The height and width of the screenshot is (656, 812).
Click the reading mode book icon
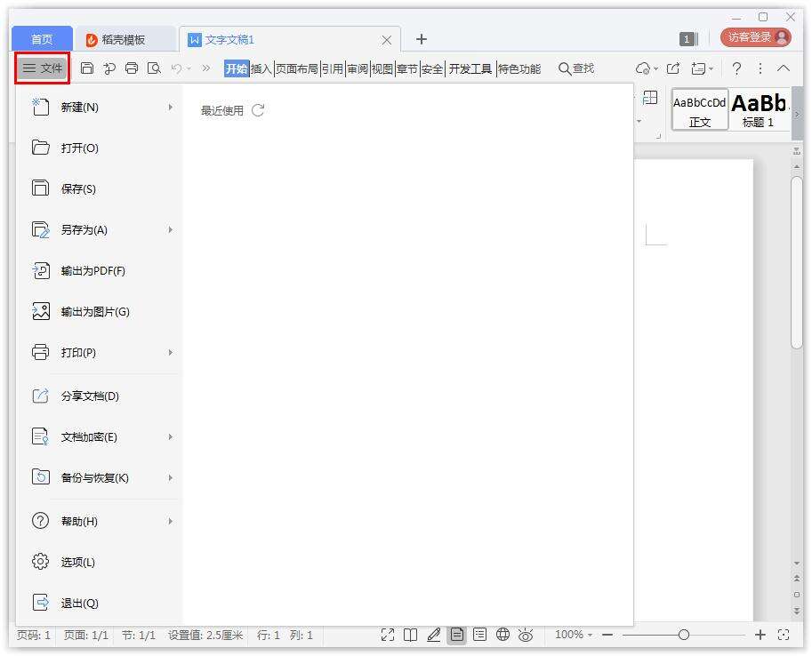[411, 635]
